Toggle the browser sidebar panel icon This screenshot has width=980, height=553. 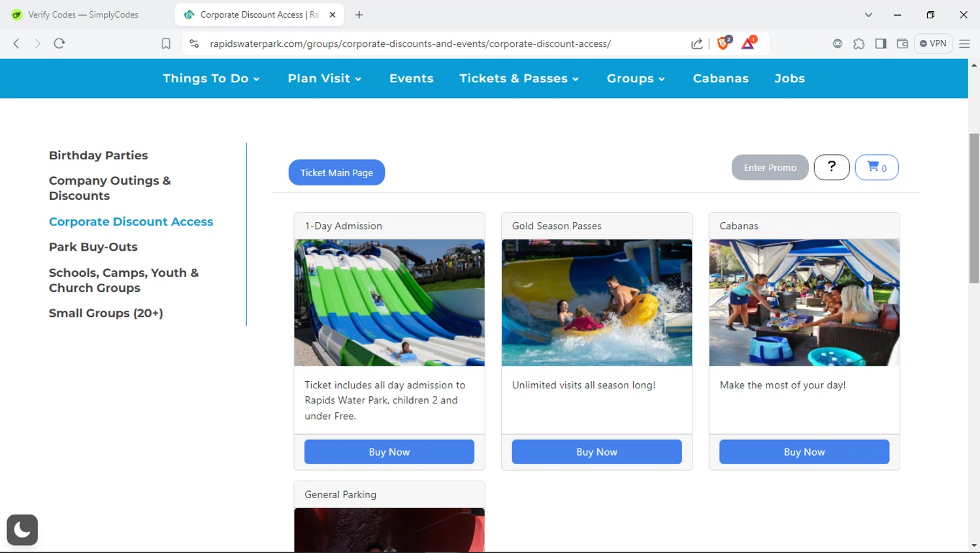point(881,44)
